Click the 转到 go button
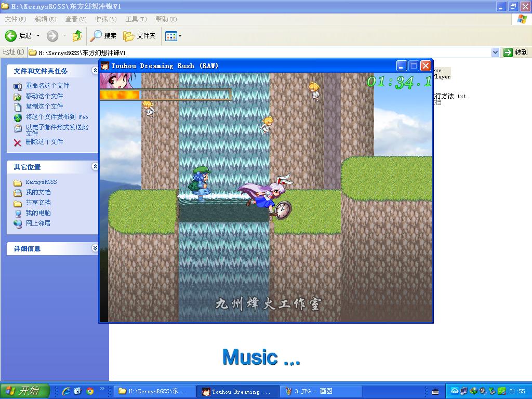 516,52
